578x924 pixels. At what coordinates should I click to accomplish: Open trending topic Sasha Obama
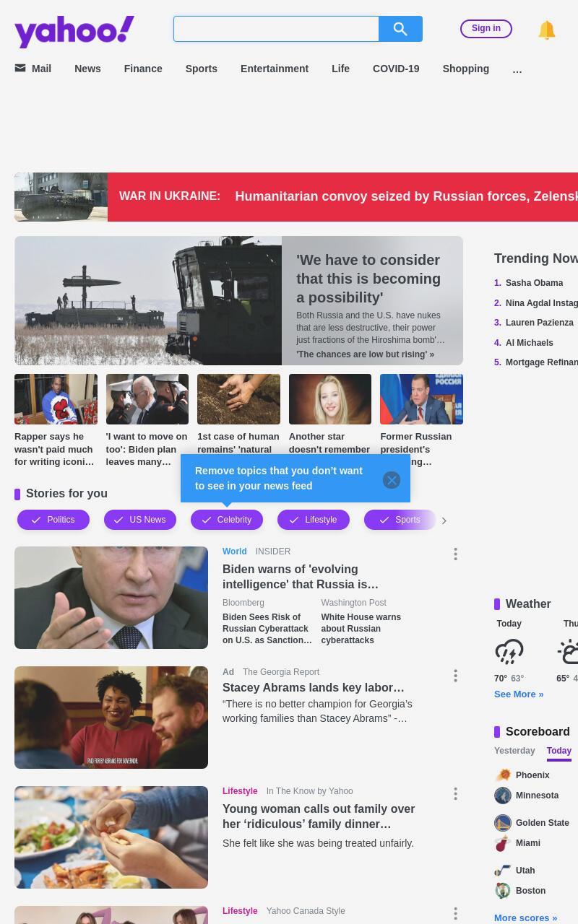[534, 283]
